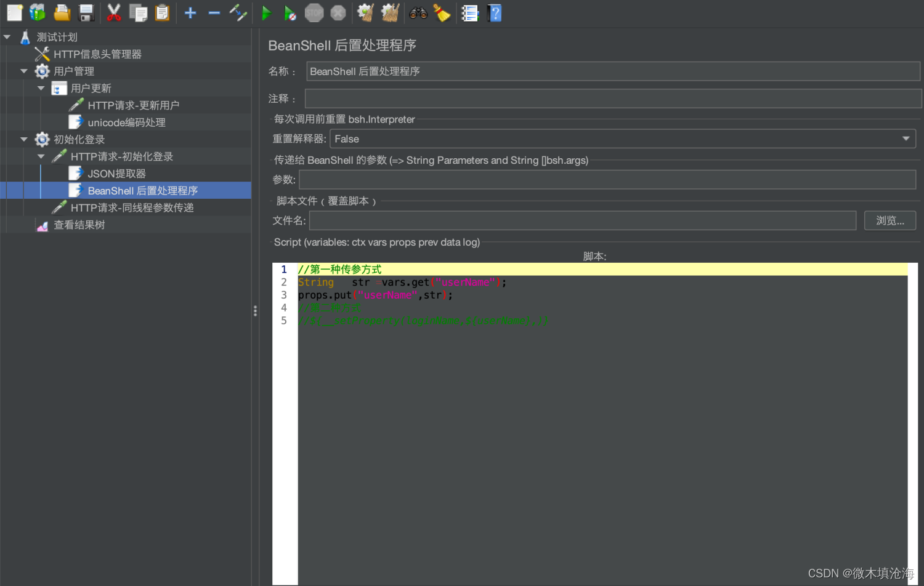Click script line 3 with props.put
Image resolution: width=924 pixels, height=586 pixels.
(x=375, y=295)
